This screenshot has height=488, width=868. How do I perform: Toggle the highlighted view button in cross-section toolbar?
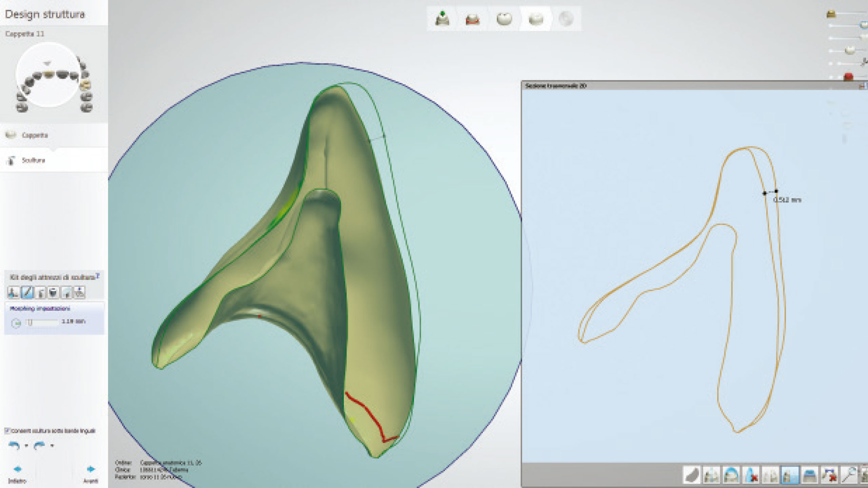[790, 475]
